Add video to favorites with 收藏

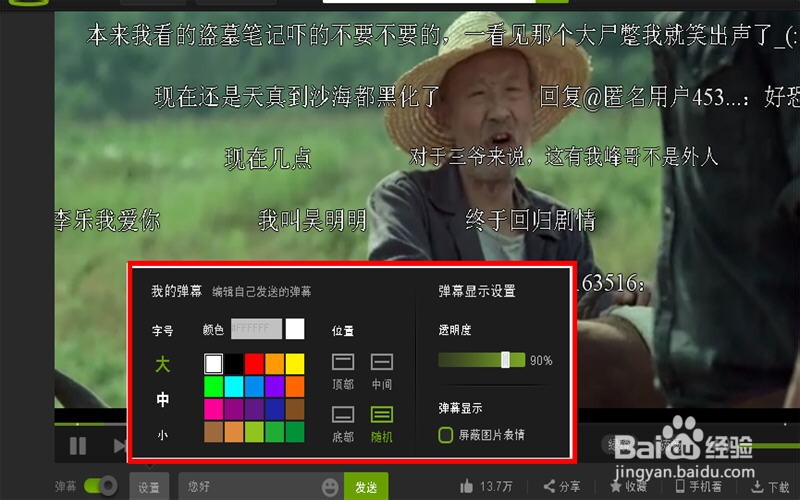[629, 486]
